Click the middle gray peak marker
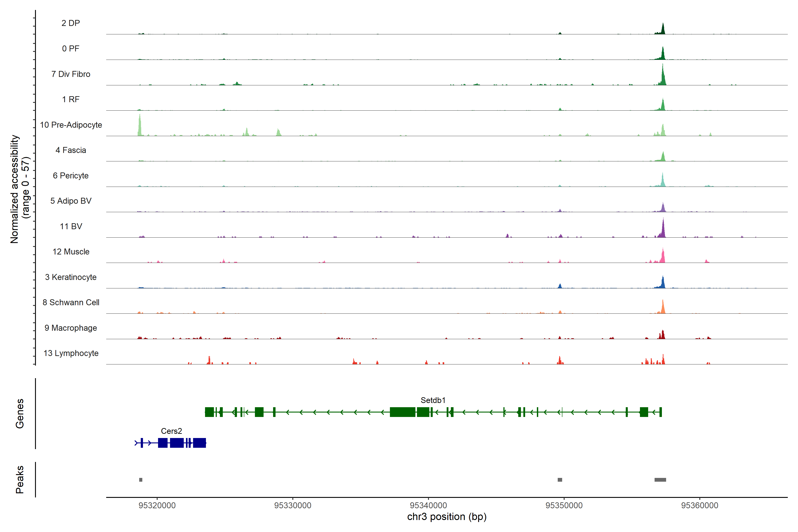798x532 pixels. (x=560, y=480)
